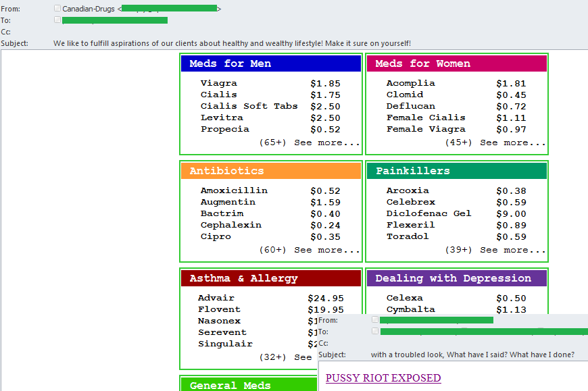Click the Amoxicillin item in Antibiotics
This screenshot has width=588, height=391.
(x=234, y=190)
